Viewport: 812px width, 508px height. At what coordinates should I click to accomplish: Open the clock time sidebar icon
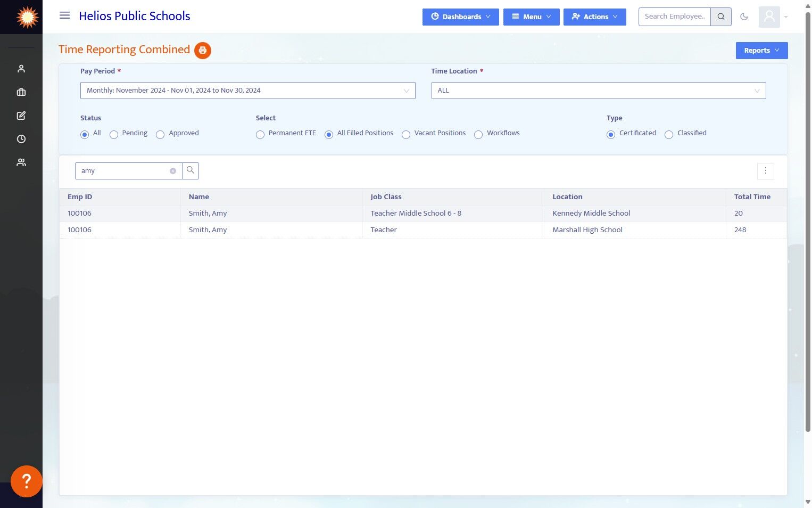tap(21, 139)
